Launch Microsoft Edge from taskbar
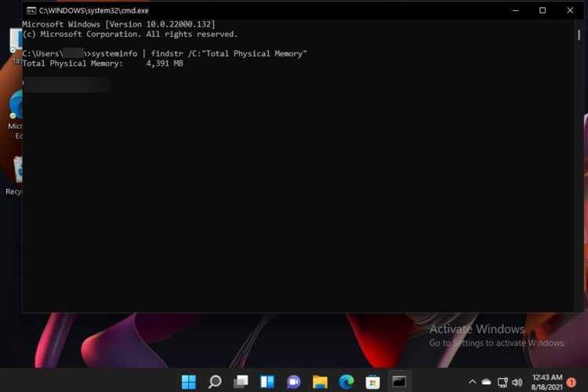The height and width of the screenshot is (392, 588). [x=347, y=382]
